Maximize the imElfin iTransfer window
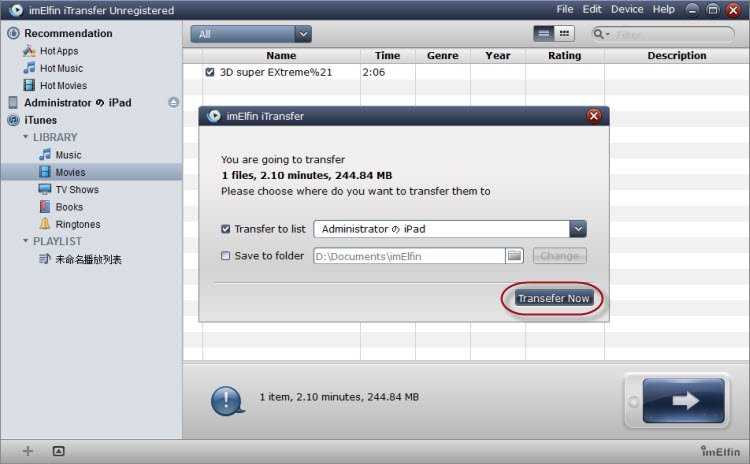Image resolution: width=750 pixels, height=464 pixels. pos(713,10)
